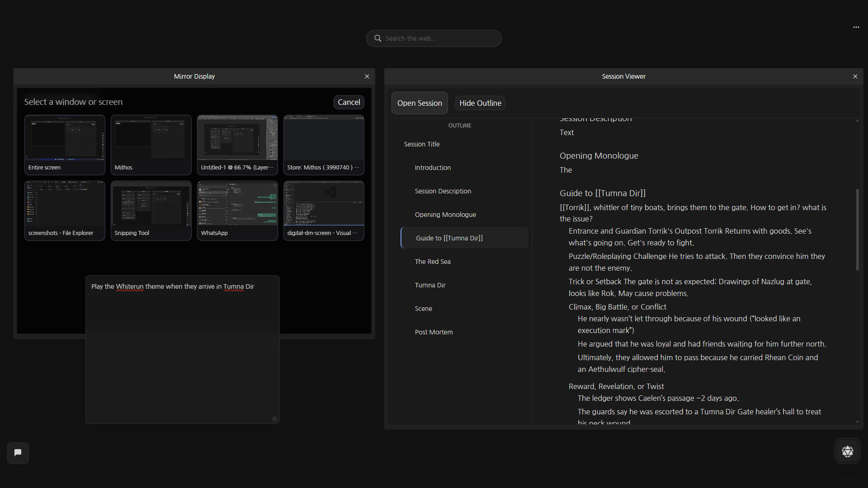Choose the screenshots File Explorer window
This screenshot has height=488, width=868.
tap(64, 210)
